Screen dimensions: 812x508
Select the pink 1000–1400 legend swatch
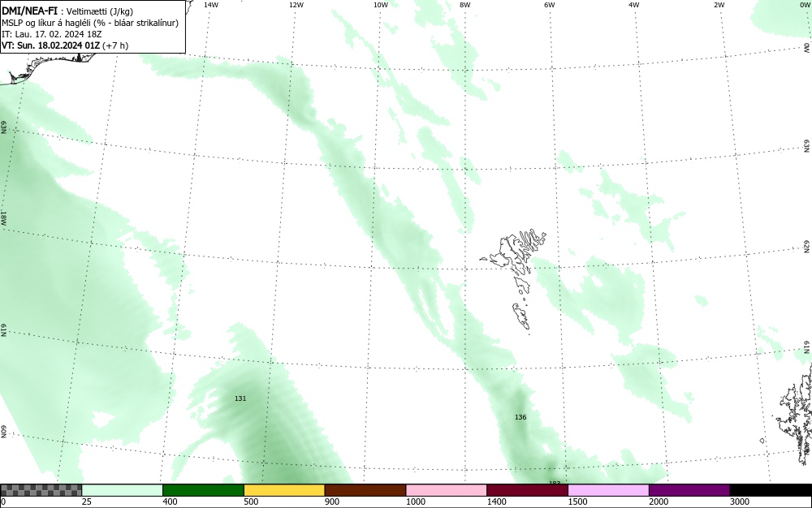coord(447,490)
